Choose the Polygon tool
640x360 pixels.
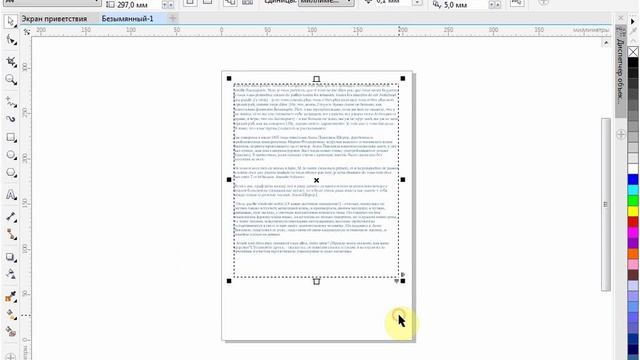point(11,173)
